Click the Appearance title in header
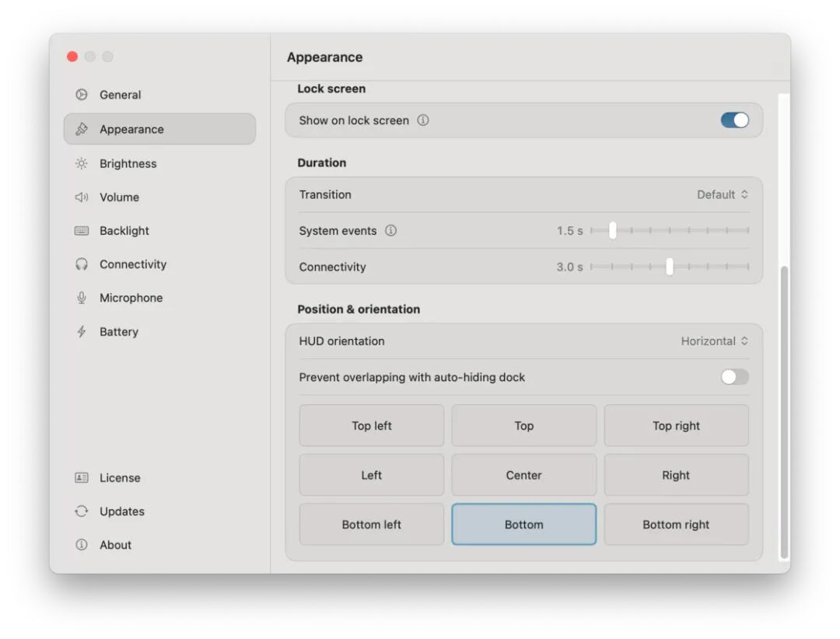Viewport: 840px width, 639px height. (324, 58)
